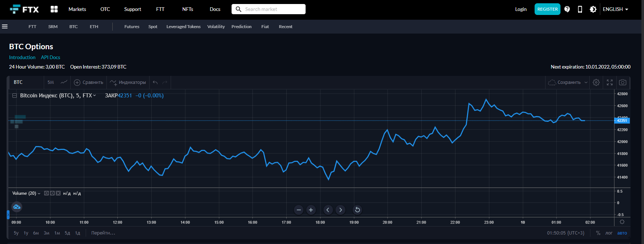The image size is (644, 244).
Task: Expand the blue left side panel handle
Action: [8, 214]
